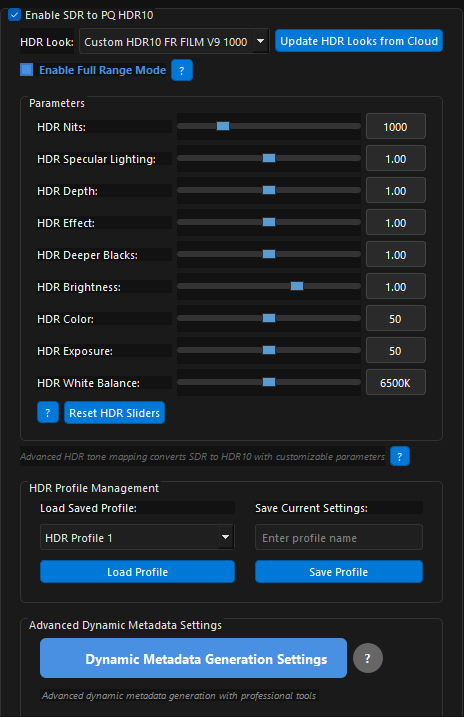Focus the HDR Exposure value field
Viewport: 464px width, 717px height.
396,350
